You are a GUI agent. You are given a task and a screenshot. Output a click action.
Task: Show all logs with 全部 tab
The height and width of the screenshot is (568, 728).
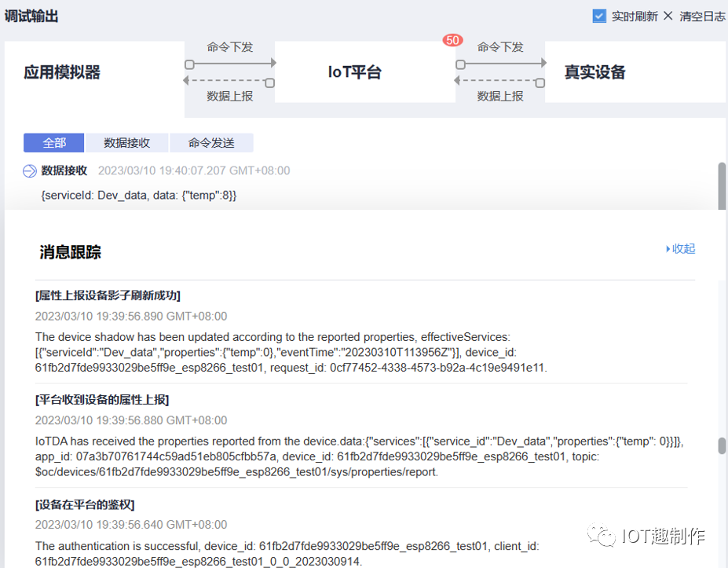click(54, 143)
